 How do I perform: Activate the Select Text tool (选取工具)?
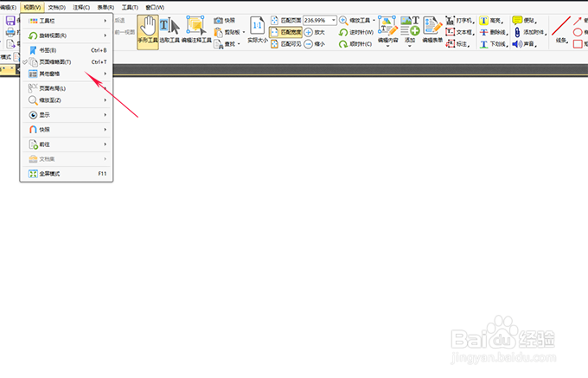pos(169,30)
